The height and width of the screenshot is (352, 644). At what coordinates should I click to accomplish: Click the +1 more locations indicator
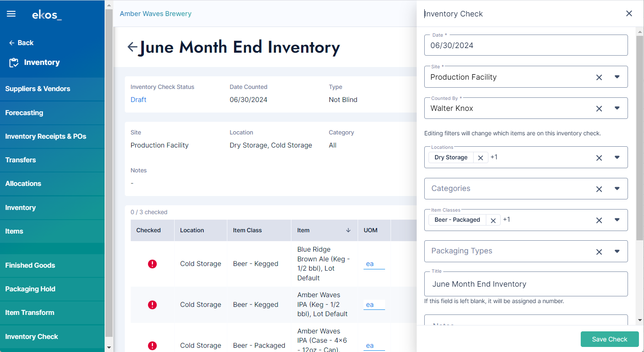[x=494, y=157]
